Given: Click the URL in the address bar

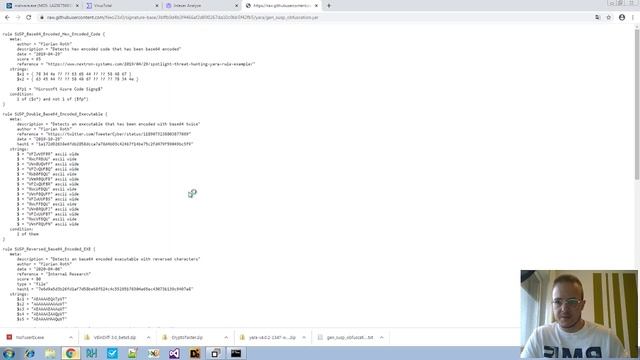Looking at the screenshot, I should pyautogui.click(x=182, y=18).
